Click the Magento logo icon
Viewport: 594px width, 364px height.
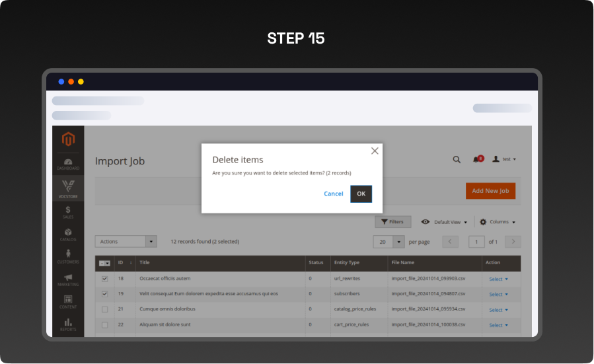click(68, 139)
